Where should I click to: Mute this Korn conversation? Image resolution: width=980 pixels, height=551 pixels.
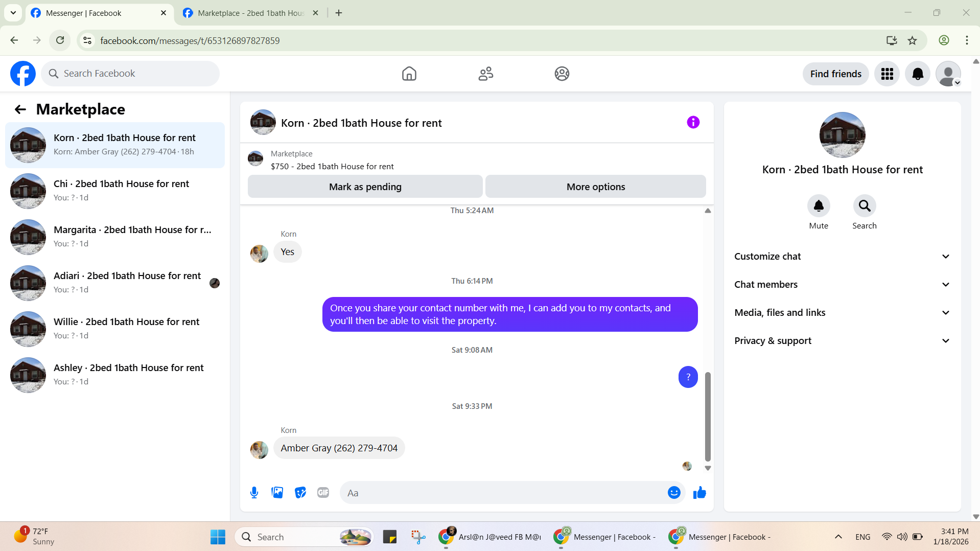coord(819,205)
